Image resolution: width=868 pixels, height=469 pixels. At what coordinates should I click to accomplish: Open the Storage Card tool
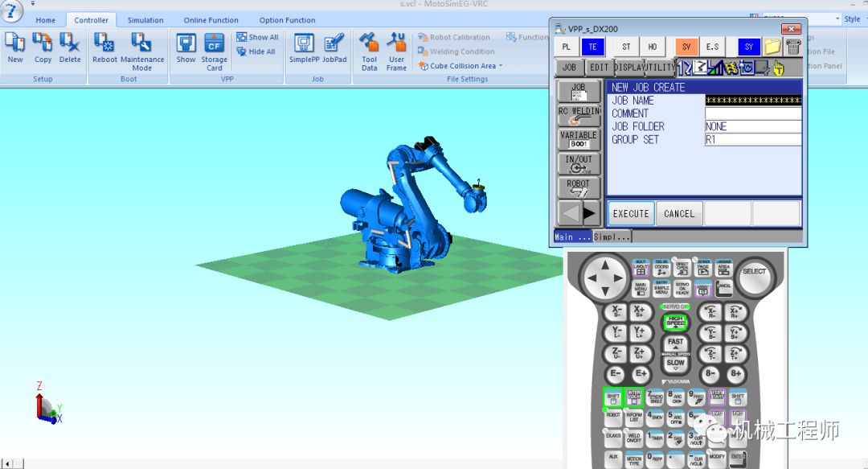(x=215, y=51)
